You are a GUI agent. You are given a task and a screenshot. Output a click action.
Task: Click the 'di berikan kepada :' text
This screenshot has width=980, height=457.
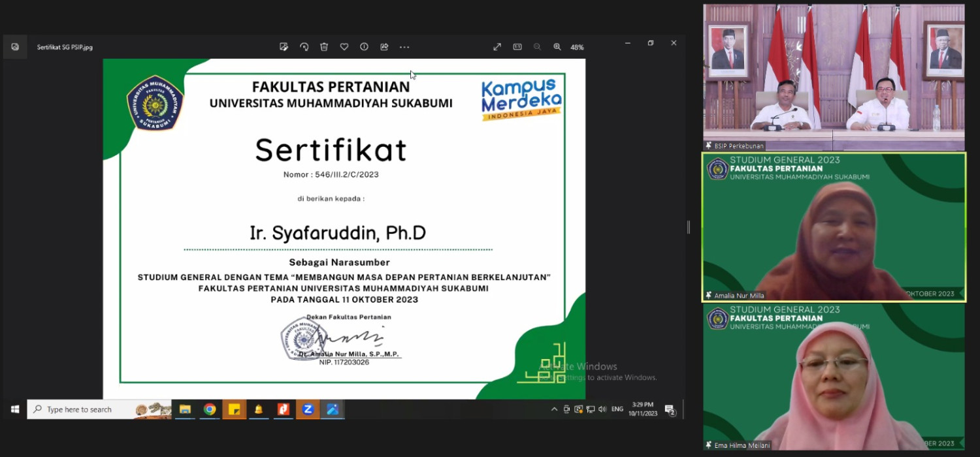click(331, 198)
